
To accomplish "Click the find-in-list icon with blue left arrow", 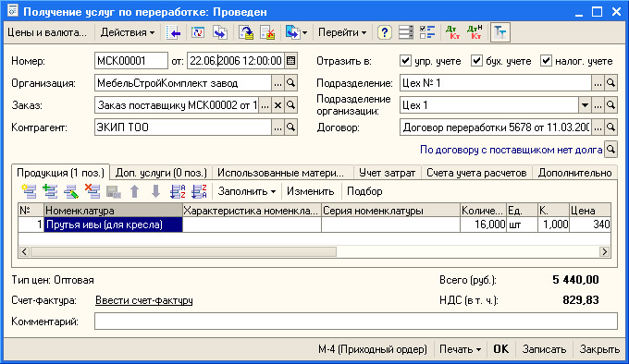I will tap(173, 32).
